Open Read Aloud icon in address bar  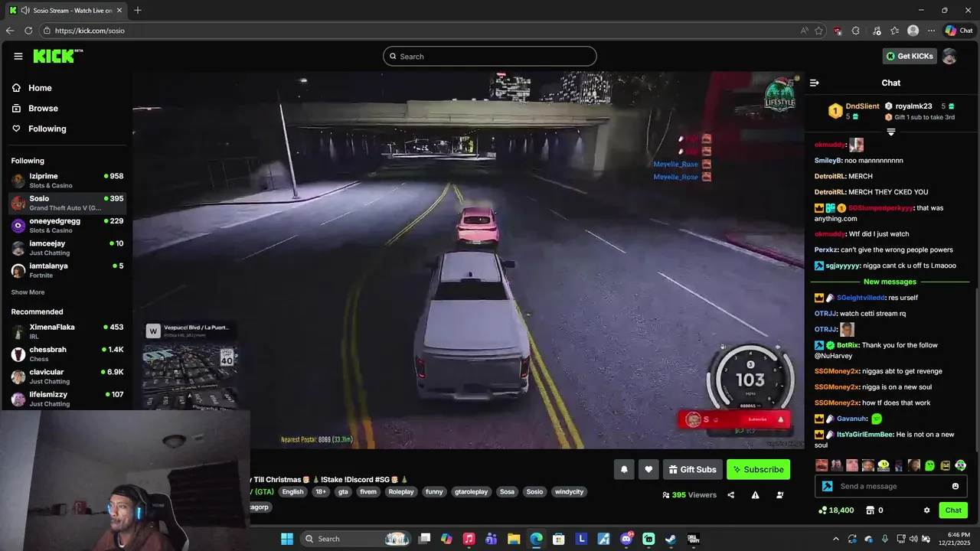[x=804, y=31]
